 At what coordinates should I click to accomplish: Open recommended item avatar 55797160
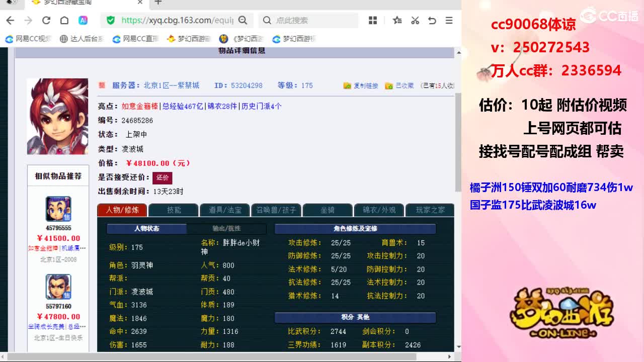tap(58, 287)
